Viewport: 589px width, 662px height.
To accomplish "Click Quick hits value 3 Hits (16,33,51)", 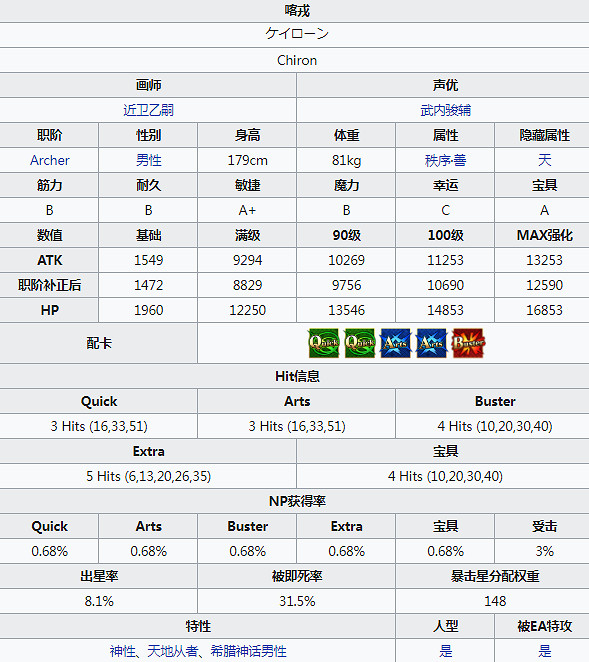I will (x=99, y=426).
